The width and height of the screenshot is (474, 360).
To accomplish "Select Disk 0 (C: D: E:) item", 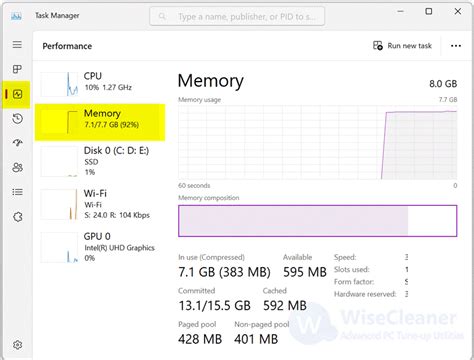I will pos(100,161).
